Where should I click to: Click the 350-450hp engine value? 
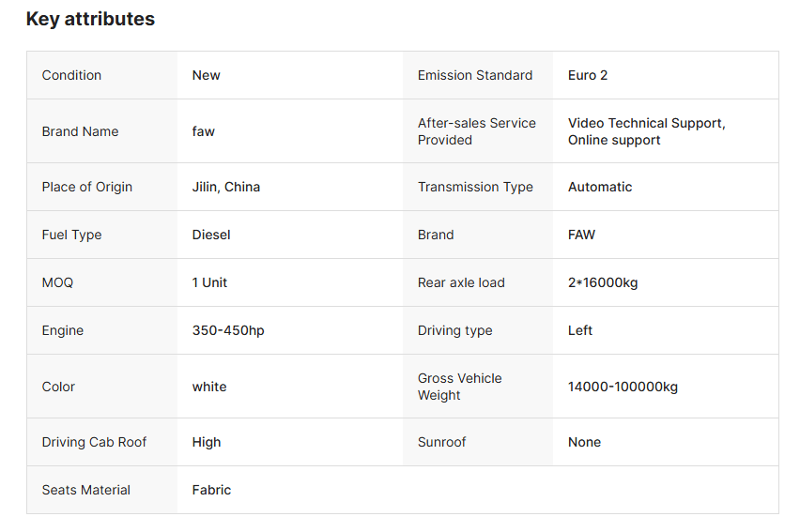click(x=228, y=330)
